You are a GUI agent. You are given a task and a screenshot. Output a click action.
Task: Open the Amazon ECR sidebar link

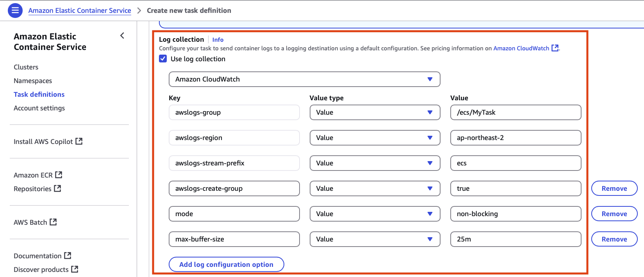[33, 175]
